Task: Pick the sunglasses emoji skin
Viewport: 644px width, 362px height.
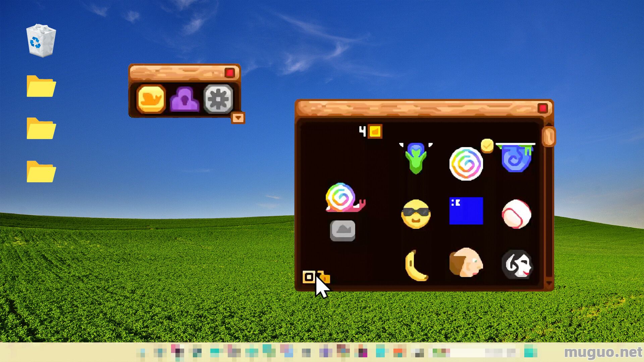Action: click(x=416, y=214)
